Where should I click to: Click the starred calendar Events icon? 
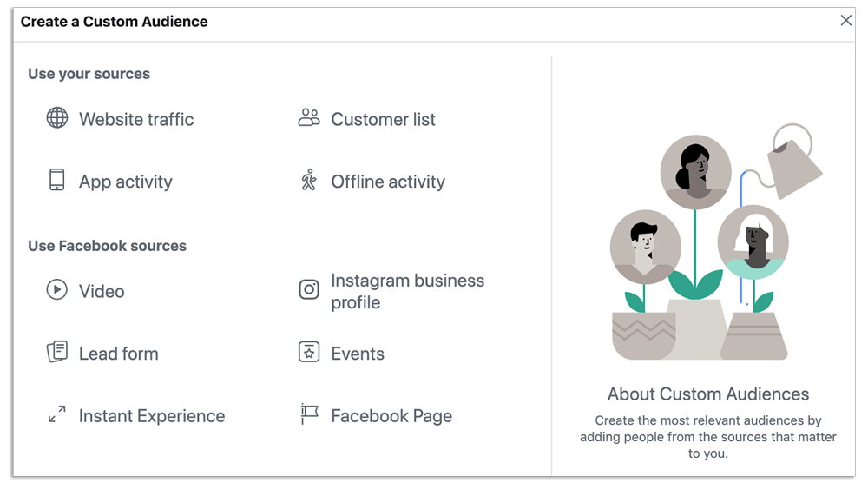tap(309, 352)
